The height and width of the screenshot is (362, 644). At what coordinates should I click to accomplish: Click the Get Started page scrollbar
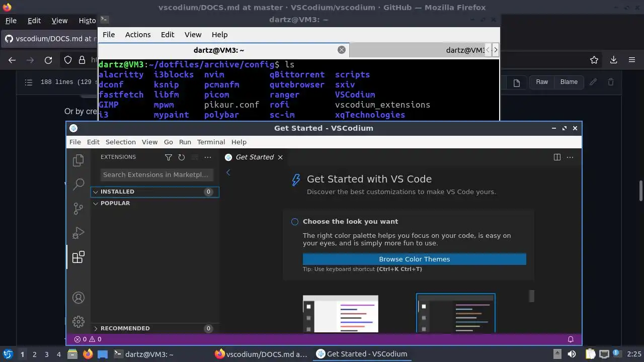pyautogui.click(x=531, y=296)
